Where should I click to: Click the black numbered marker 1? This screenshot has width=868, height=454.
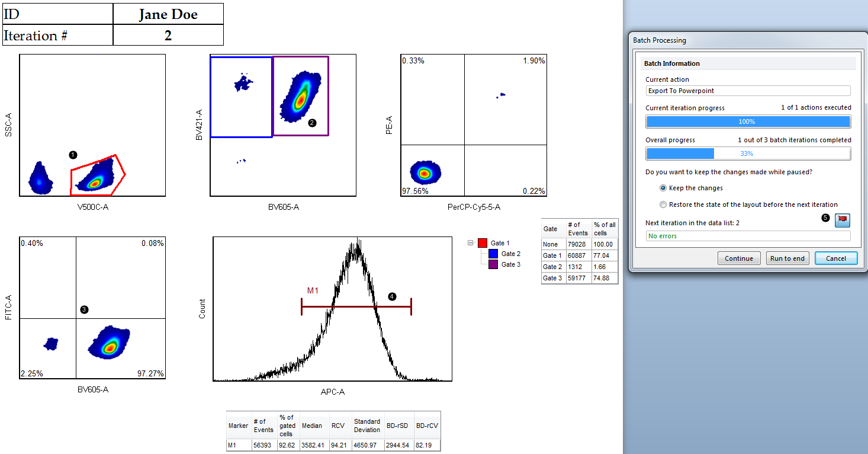73,154
